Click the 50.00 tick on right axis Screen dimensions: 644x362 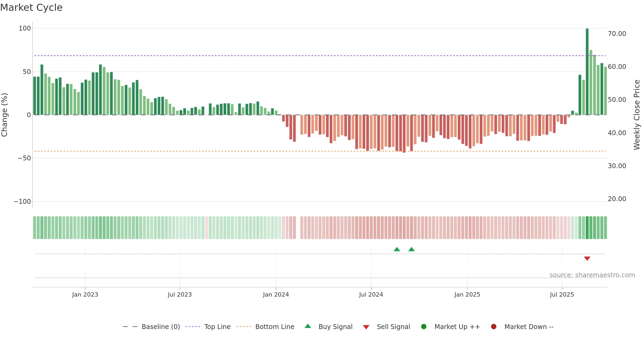pyautogui.click(x=617, y=99)
